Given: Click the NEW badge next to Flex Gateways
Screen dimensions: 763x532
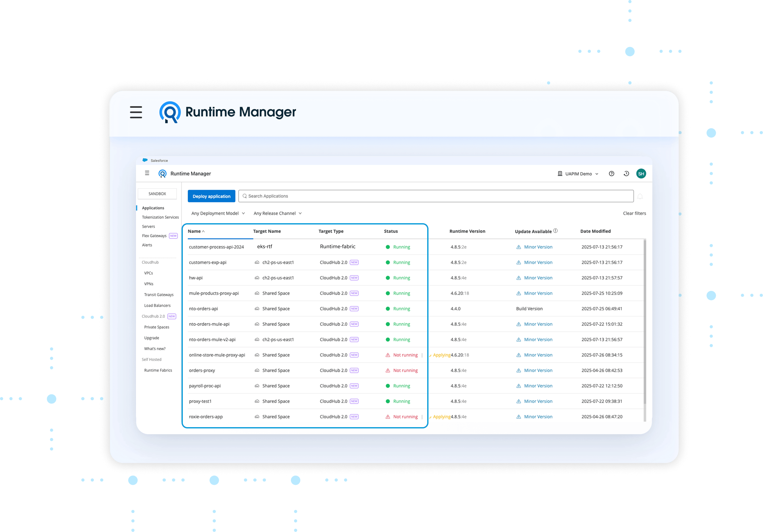Looking at the screenshot, I should tap(173, 236).
